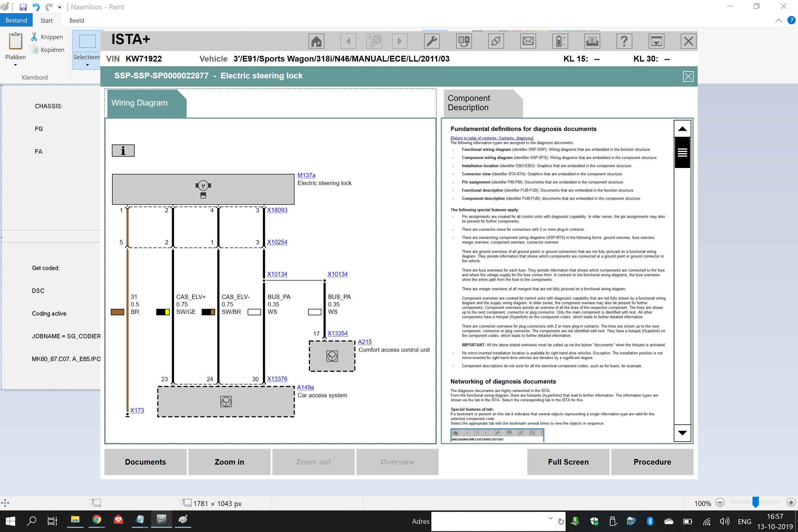798x532 pixels.
Task: Click the Paint redo arrow
Action: tap(49, 7)
